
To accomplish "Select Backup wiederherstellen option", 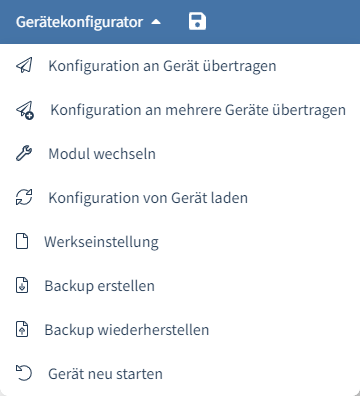I will coord(180,330).
